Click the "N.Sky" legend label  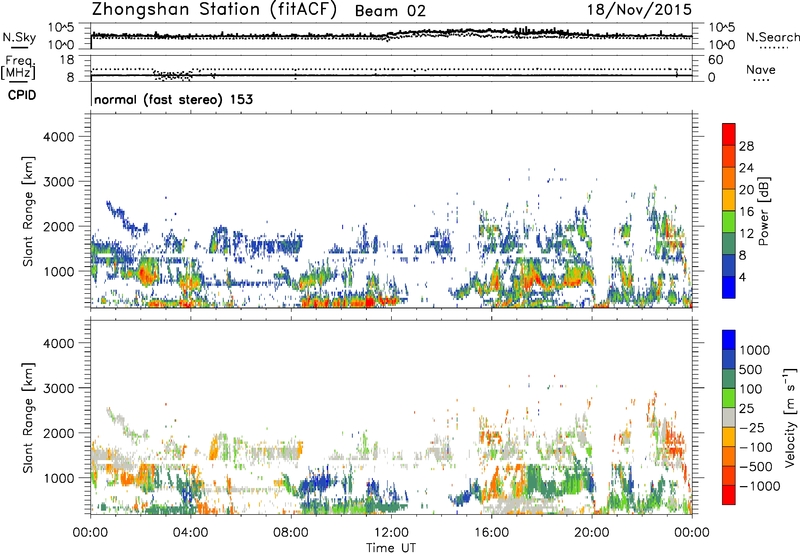(x=19, y=37)
